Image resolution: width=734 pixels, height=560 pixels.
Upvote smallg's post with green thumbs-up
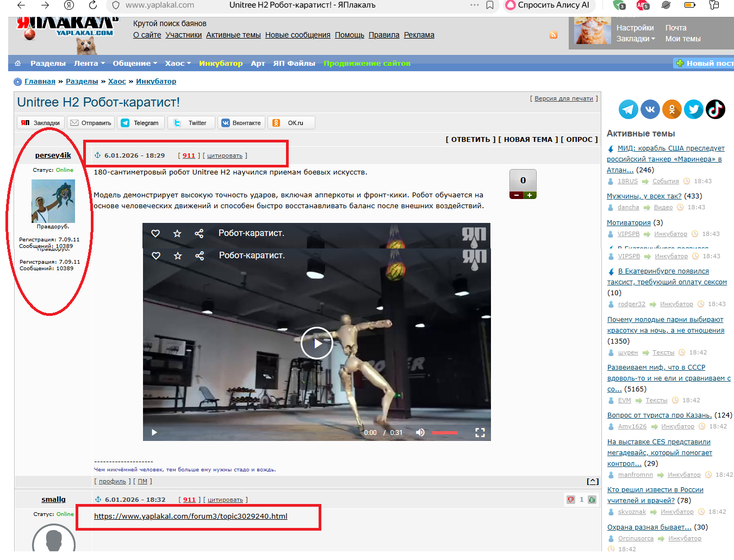[x=592, y=500]
